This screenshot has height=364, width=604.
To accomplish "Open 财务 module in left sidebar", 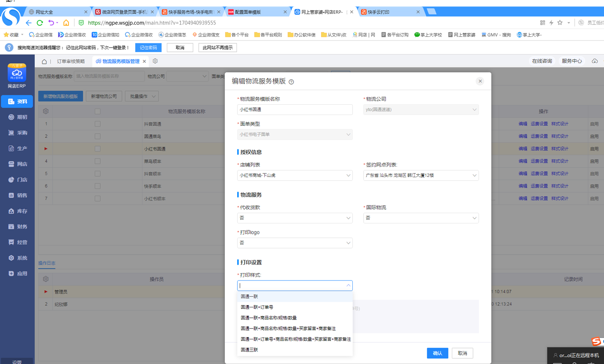I will click(x=17, y=227).
